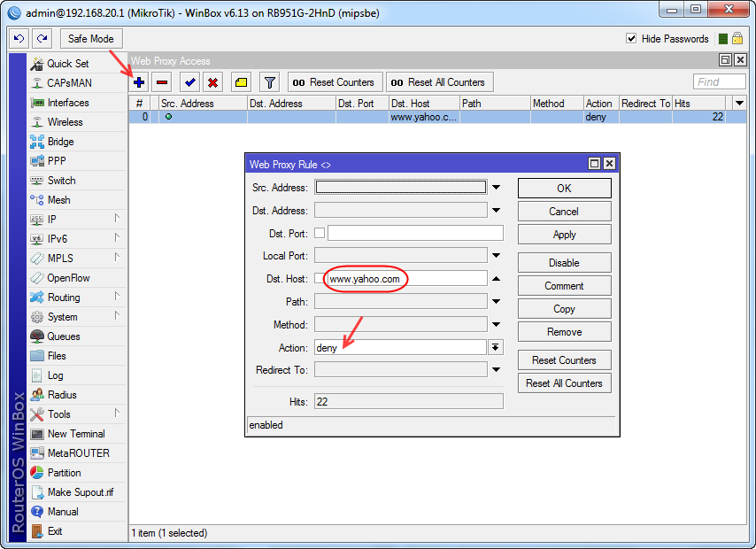The image size is (756, 549).
Task: Expand the Local Port field arrow
Action: tap(496, 256)
